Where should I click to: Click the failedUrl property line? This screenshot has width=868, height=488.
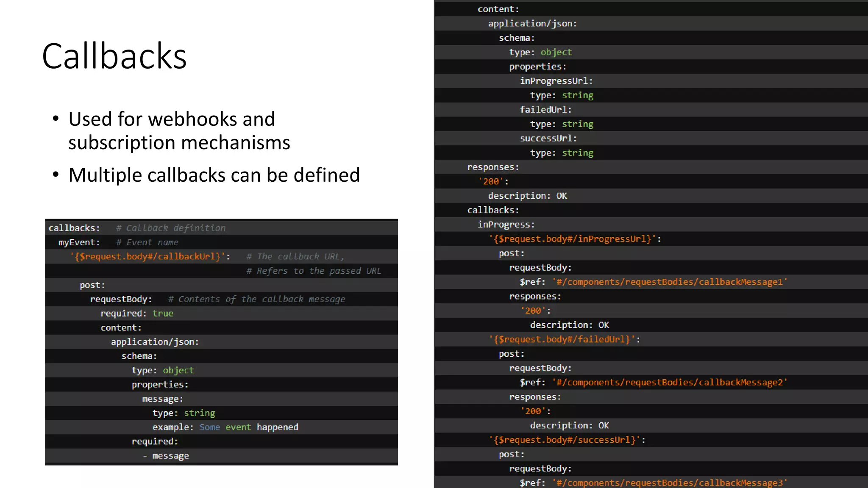coord(545,110)
